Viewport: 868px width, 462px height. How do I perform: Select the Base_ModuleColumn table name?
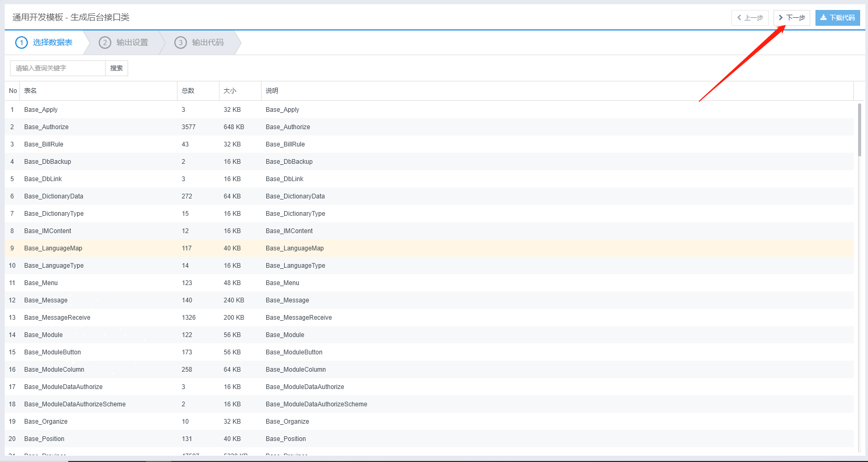[54, 370]
